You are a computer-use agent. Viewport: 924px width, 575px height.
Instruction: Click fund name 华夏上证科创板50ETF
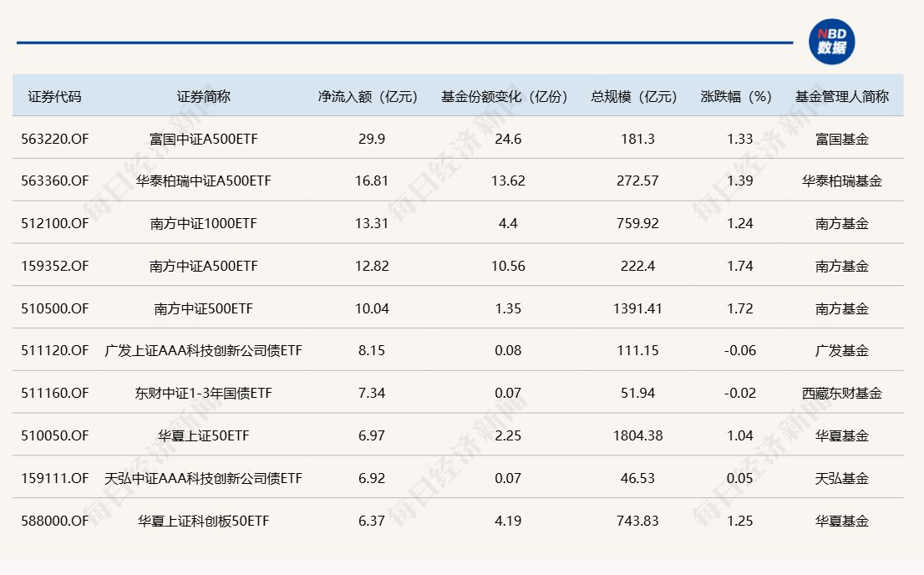click(x=203, y=521)
